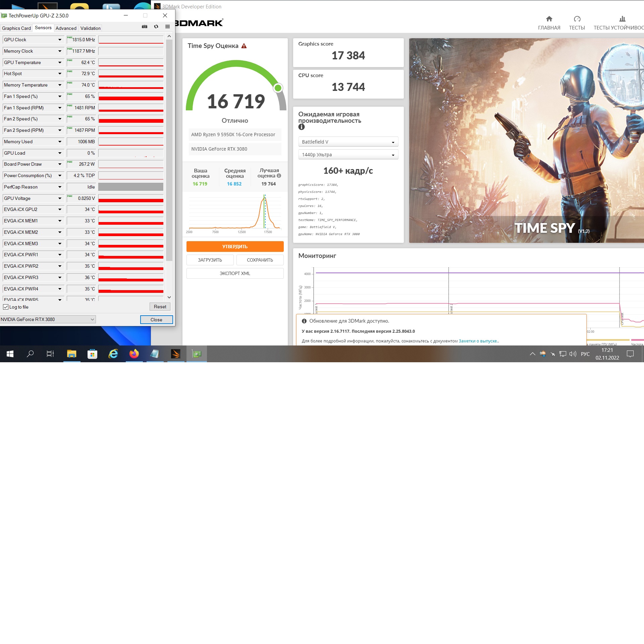Screen dimensions: 644x644
Task: Click the GPU-Z sensors vertical scrollbar
Action: coord(169,151)
